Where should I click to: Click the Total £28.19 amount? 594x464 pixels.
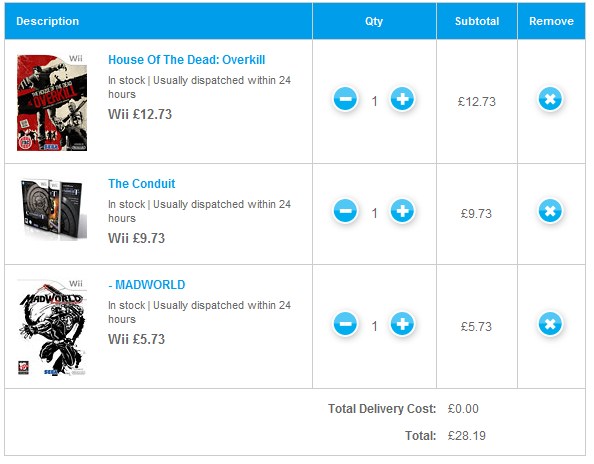click(x=467, y=436)
